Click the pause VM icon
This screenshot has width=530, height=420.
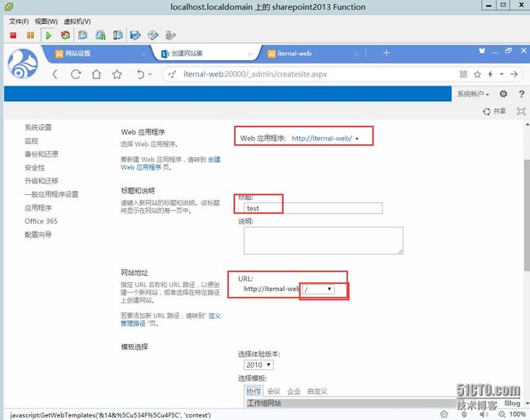pos(30,35)
